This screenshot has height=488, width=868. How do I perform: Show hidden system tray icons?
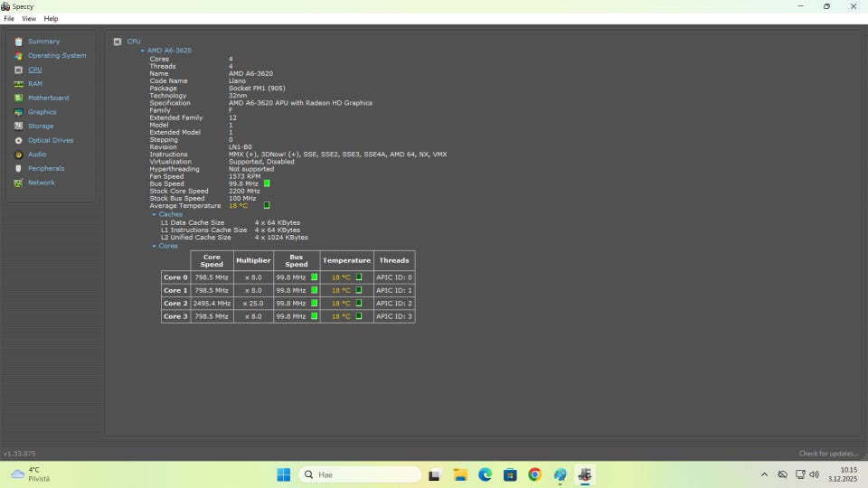(x=764, y=474)
